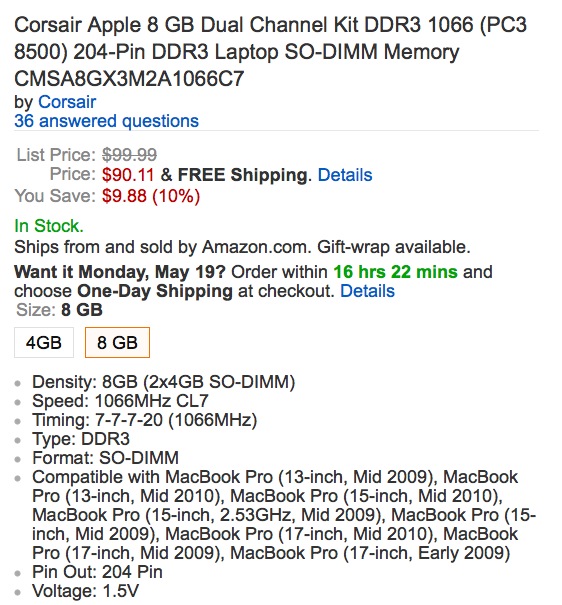Click the Voltage: 1.5V bullet

[x=85, y=591]
